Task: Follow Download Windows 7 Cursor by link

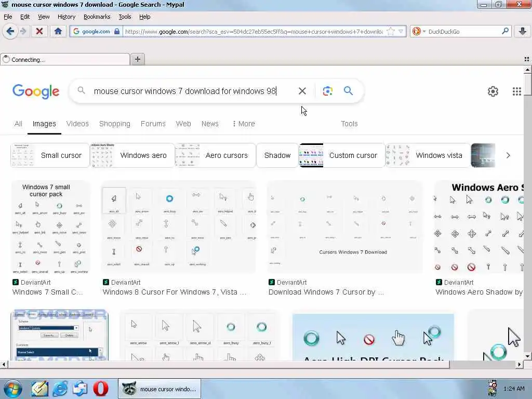Action: 326,292
